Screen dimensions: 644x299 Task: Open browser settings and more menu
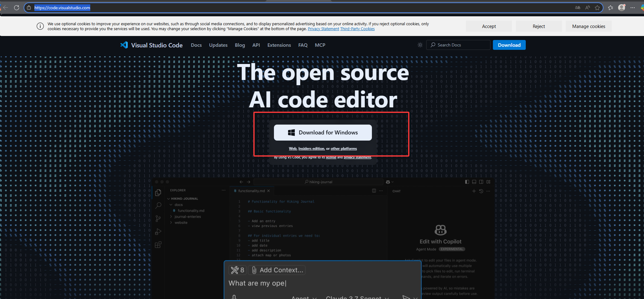point(633,8)
